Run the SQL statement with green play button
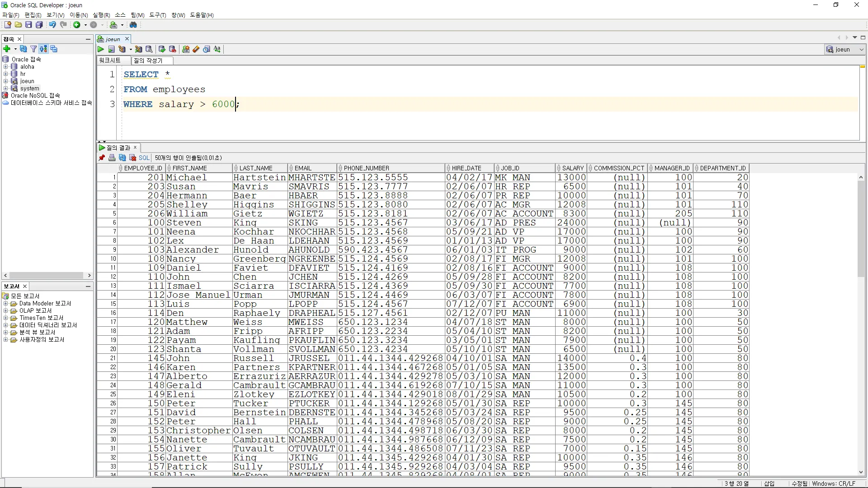The image size is (868, 488). point(101,49)
